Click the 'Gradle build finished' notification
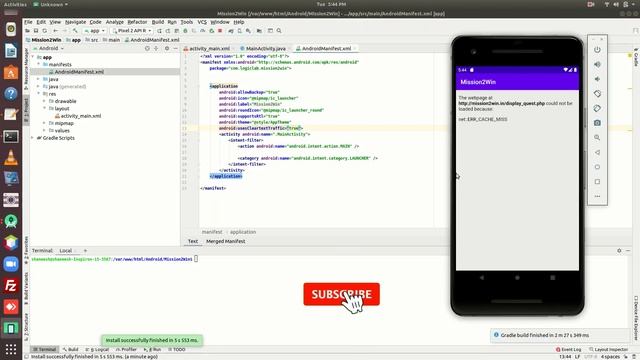Image resolution: width=640 pixels, height=360 pixels. [x=561, y=335]
